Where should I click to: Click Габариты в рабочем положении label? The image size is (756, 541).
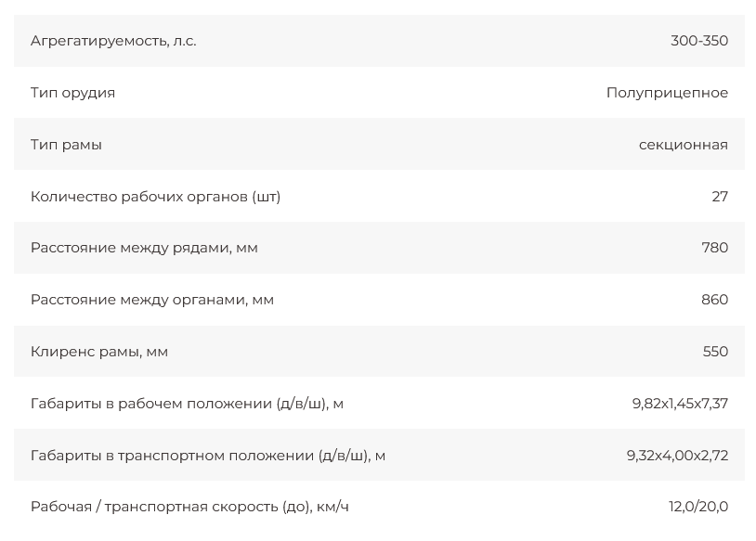[x=187, y=404]
